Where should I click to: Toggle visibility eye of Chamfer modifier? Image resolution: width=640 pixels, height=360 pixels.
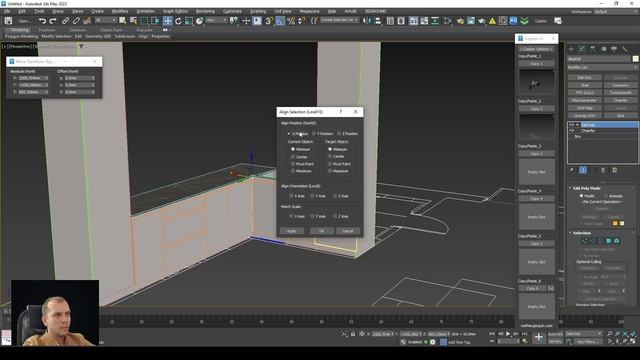pyautogui.click(x=572, y=131)
